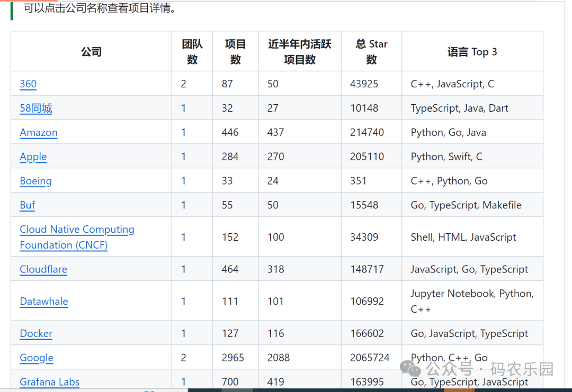
Task: Click Google's active project count 2088
Action: 279,358
